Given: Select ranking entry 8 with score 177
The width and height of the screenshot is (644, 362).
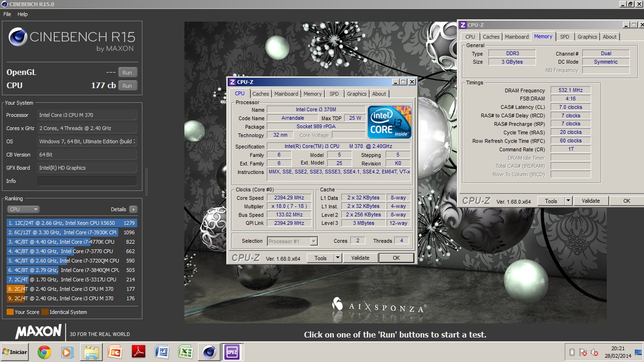Looking at the screenshot, I should click(72, 289).
